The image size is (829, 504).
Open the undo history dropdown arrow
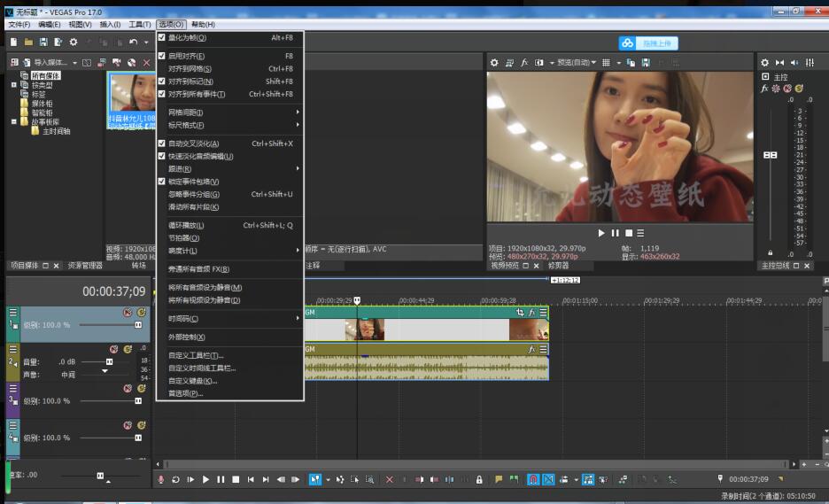(x=146, y=43)
